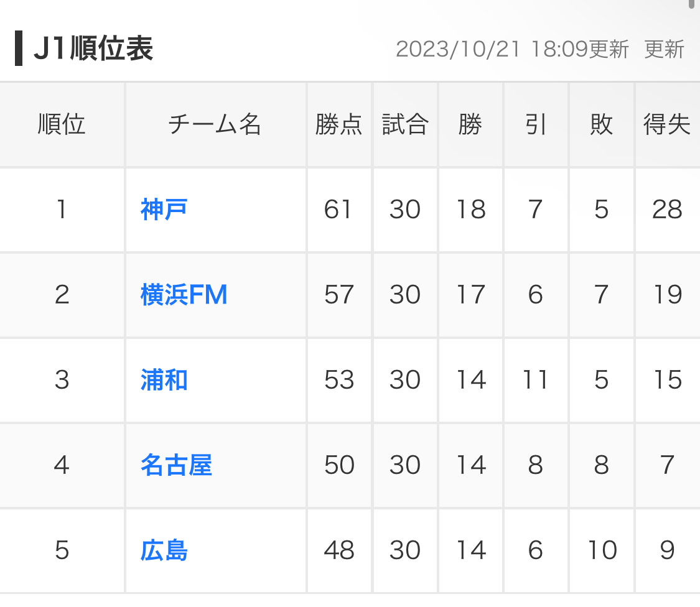Open the 広島 team link
Image resolution: width=700 pixels, height=607 pixels.
pyautogui.click(x=164, y=550)
